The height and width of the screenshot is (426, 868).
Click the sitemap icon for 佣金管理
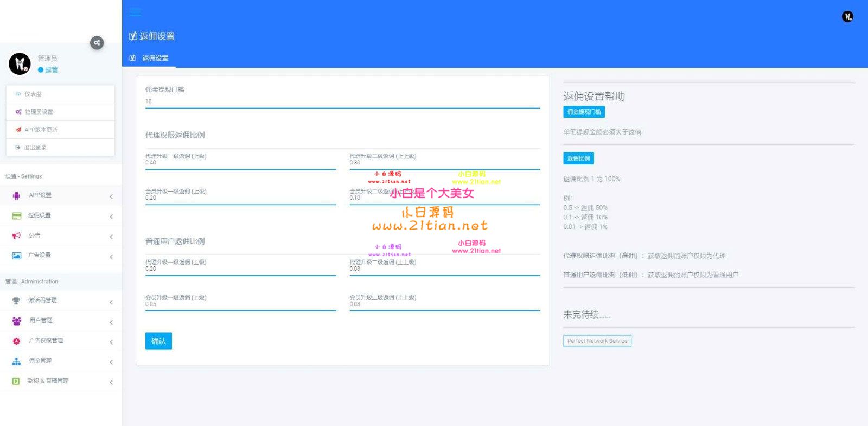tap(16, 361)
